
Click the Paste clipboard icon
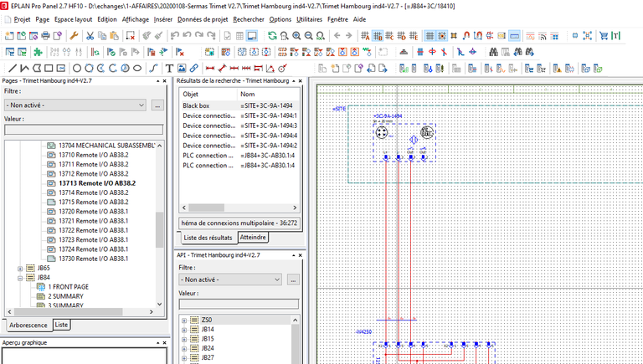click(x=115, y=36)
